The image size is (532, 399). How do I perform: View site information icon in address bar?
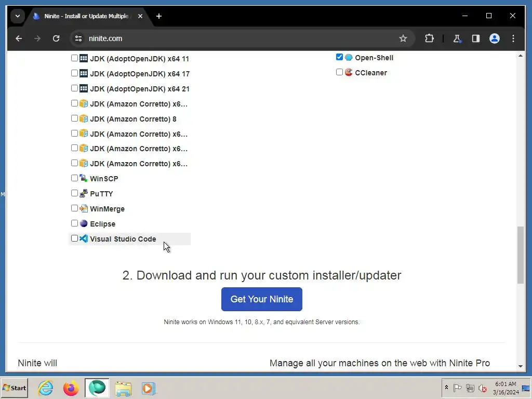click(x=78, y=38)
